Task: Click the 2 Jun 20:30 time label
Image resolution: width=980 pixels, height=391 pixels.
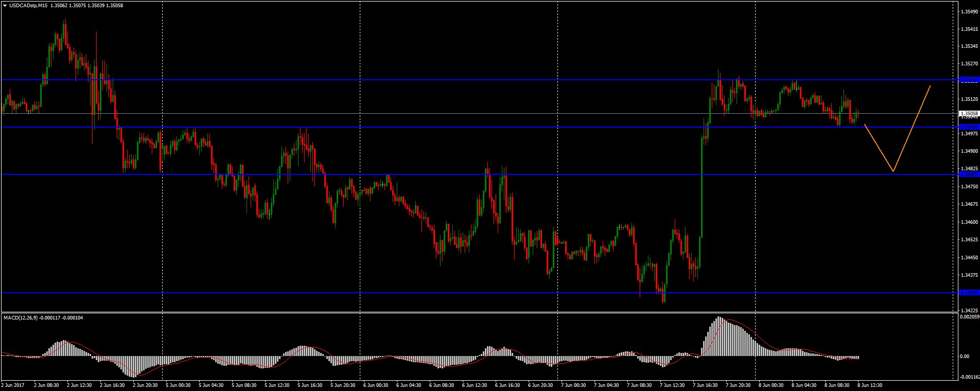Action: (x=145, y=385)
